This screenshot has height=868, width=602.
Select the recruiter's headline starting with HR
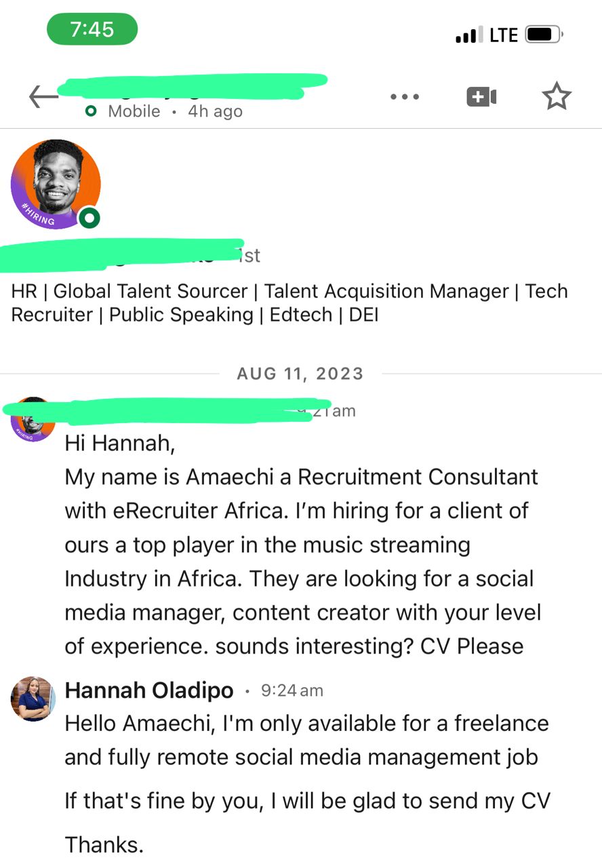click(289, 303)
